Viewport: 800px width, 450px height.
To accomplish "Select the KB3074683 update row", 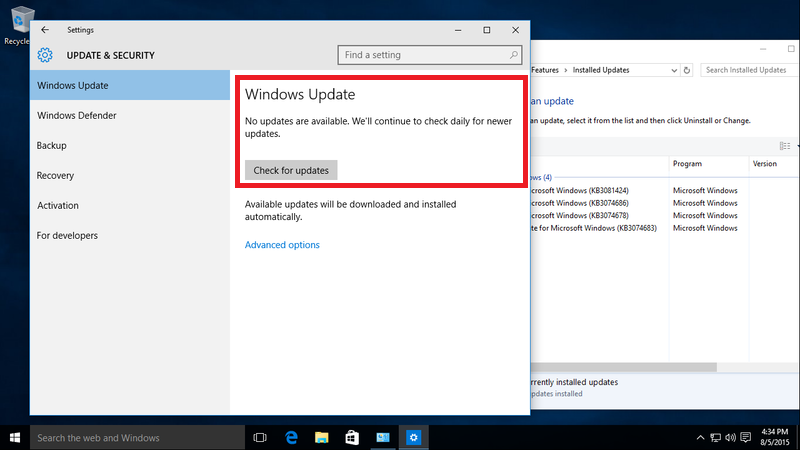I will point(663,228).
